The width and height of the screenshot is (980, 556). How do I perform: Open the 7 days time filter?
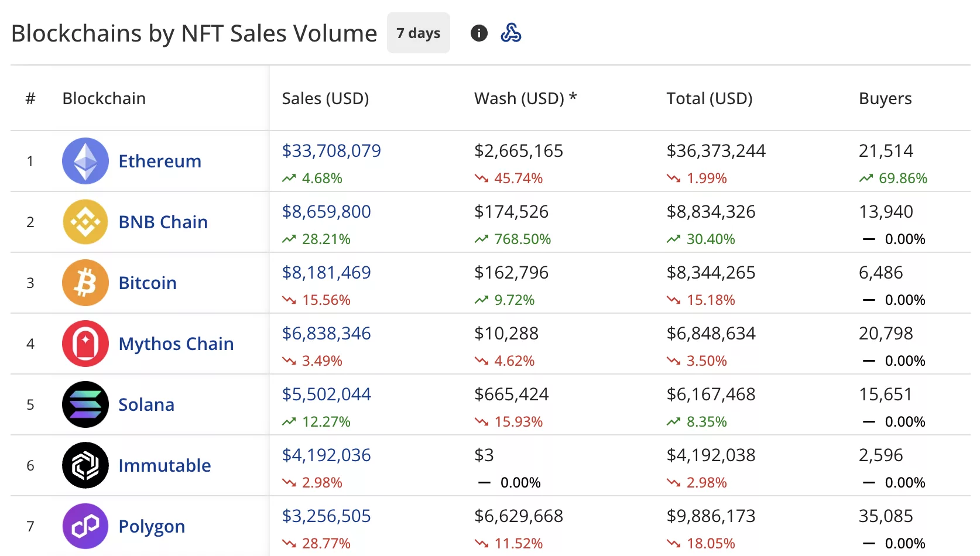point(418,33)
